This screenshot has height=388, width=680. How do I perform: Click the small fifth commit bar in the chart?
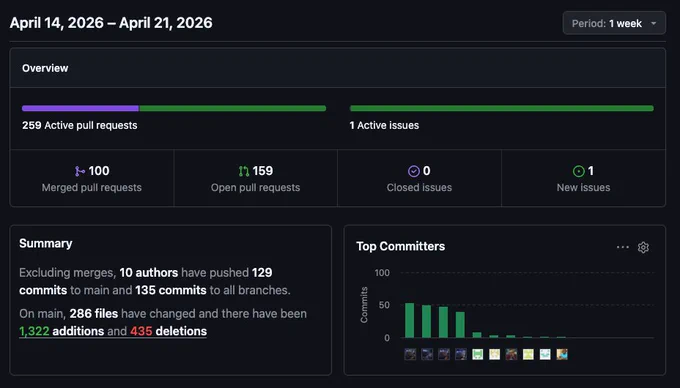tap(477, 335)
